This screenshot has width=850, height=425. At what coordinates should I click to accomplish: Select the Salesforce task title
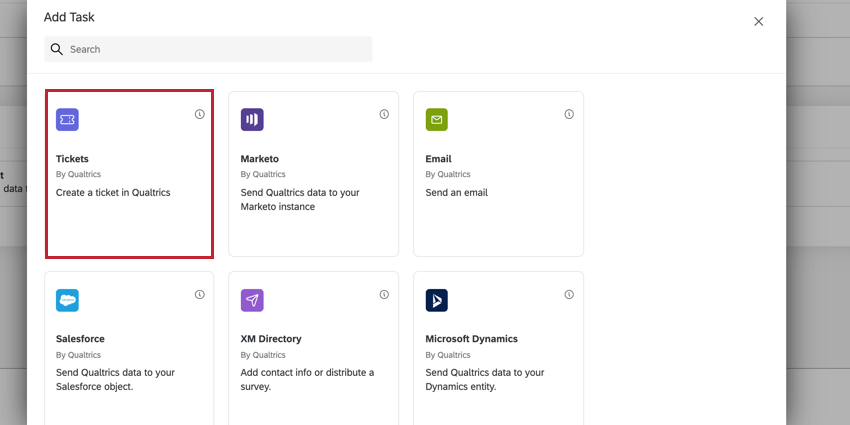coord(80,339)
